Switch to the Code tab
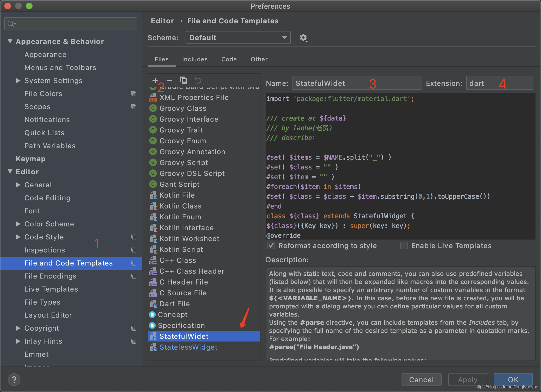Screen dimensions: 541x392 coord(229,59)
